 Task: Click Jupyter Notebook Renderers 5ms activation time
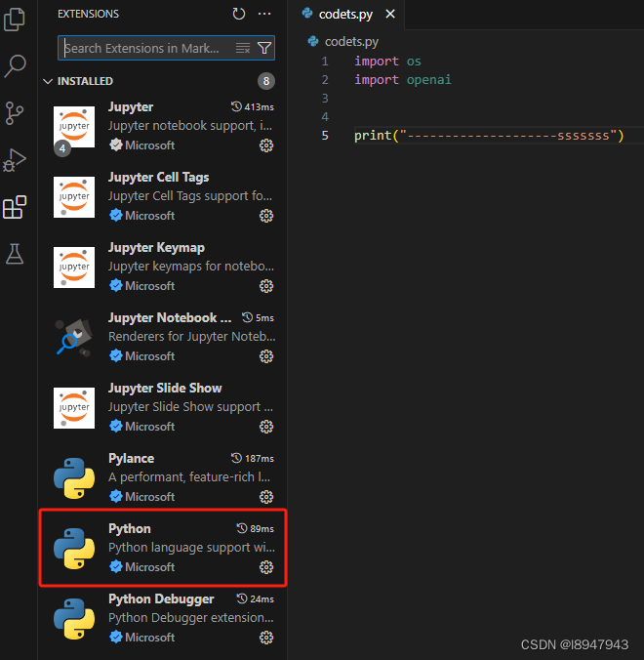pos(258,317)
